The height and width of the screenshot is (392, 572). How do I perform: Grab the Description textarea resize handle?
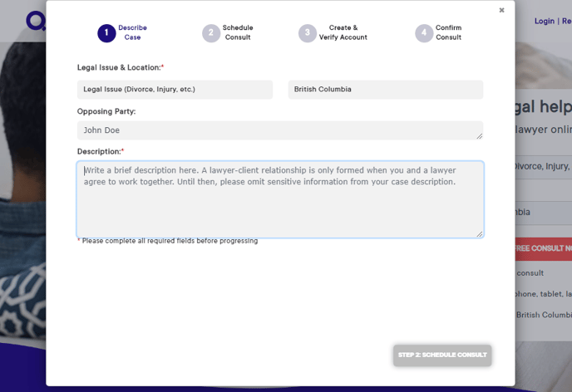click(x=480, y=234)
